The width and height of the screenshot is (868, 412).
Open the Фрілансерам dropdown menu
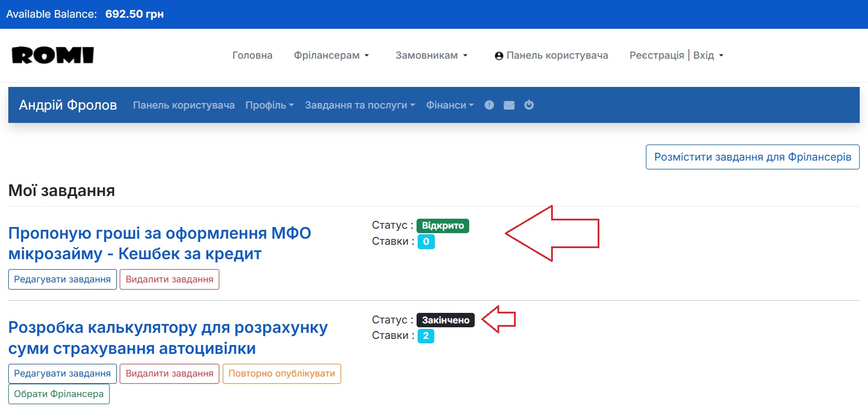point(331,55)
